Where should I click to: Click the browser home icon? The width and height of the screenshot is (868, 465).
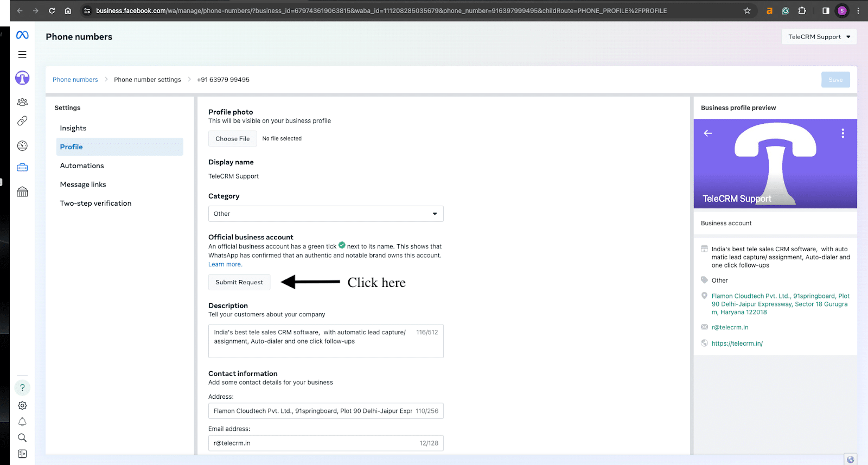pos(68,11)
